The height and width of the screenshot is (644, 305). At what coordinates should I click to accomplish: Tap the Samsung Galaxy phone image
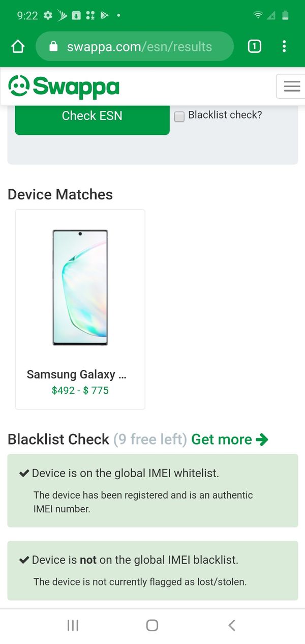coord(80,287)
